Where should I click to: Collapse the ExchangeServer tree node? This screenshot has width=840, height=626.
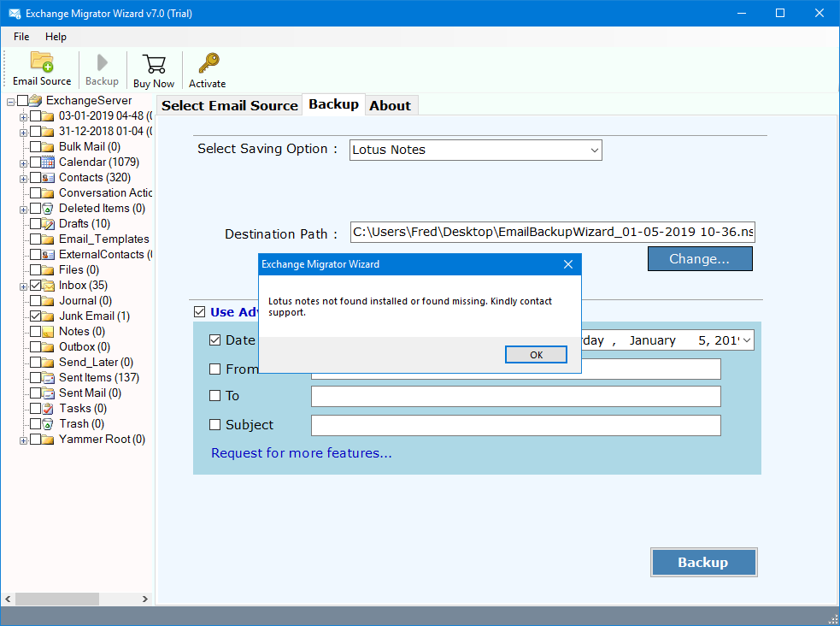10,101
